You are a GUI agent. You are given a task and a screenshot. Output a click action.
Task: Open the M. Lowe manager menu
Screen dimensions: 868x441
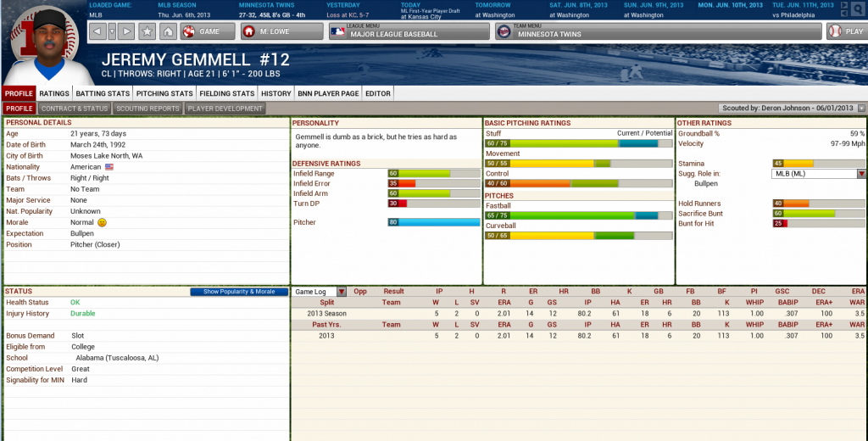[x=282, y=32]
